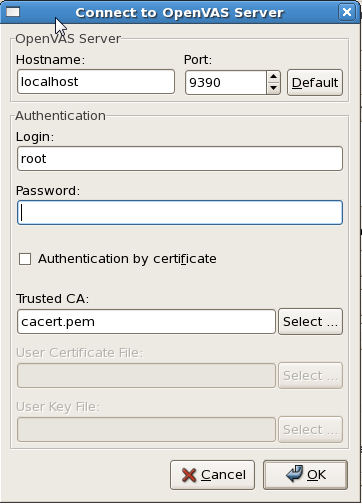362x504 pixels.
Task: Reset port using the Default button
Action: pyautogui.click(x=315, y=82)
